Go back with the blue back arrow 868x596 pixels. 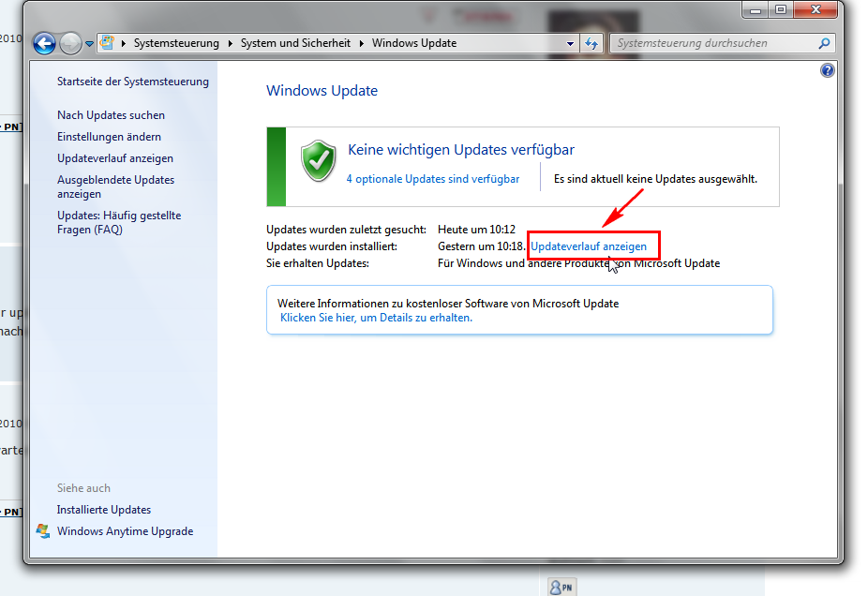pos(44,43)
